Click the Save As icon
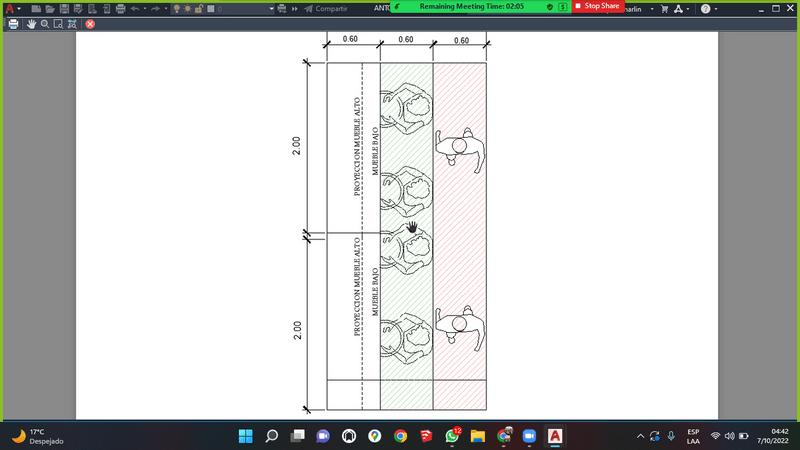This screenshot has height=450, width=800. [78, 9]
